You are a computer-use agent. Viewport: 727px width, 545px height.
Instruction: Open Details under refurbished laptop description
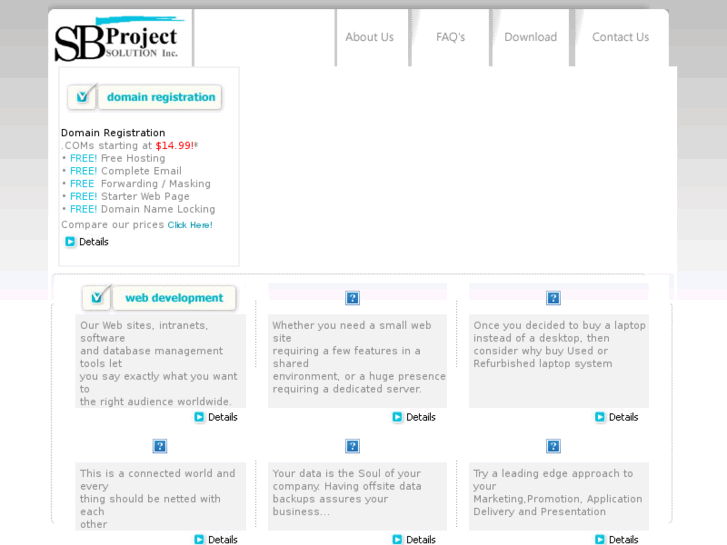tap(623, 417)
